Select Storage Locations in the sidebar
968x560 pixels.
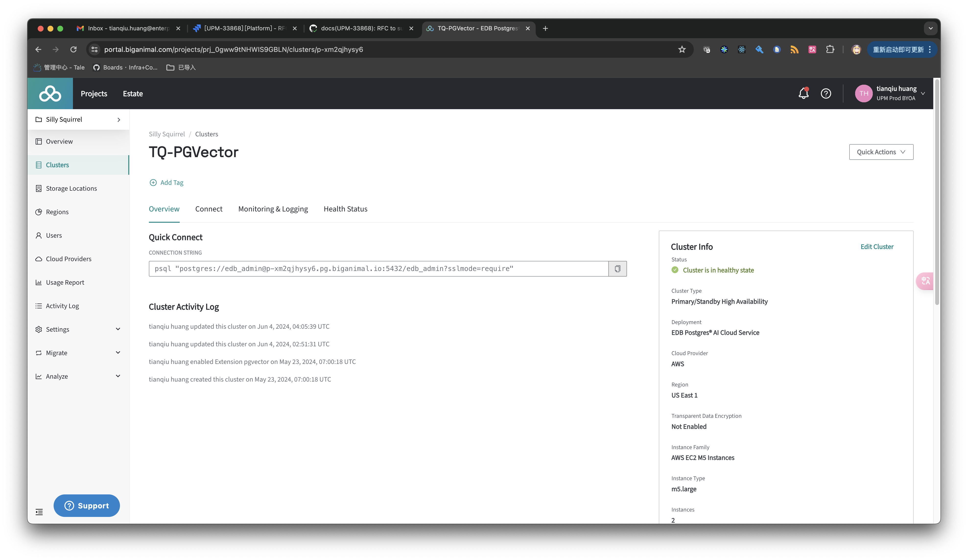pyautogui.click(x=71, y=188)
